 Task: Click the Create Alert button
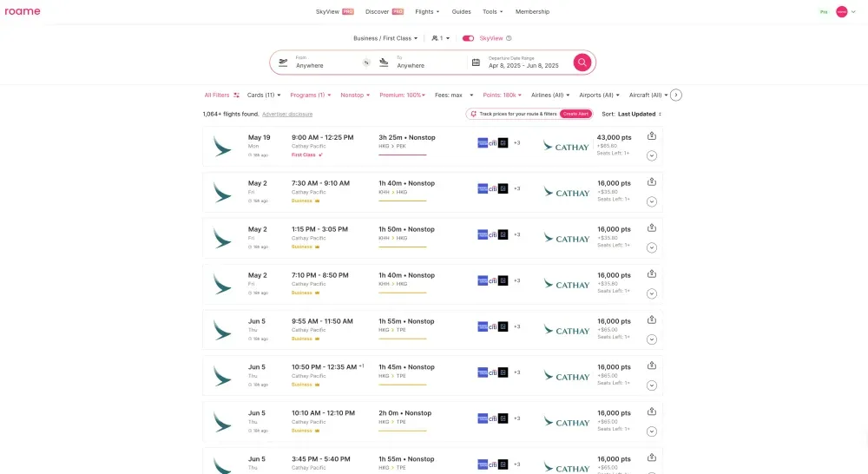point(575,114)
